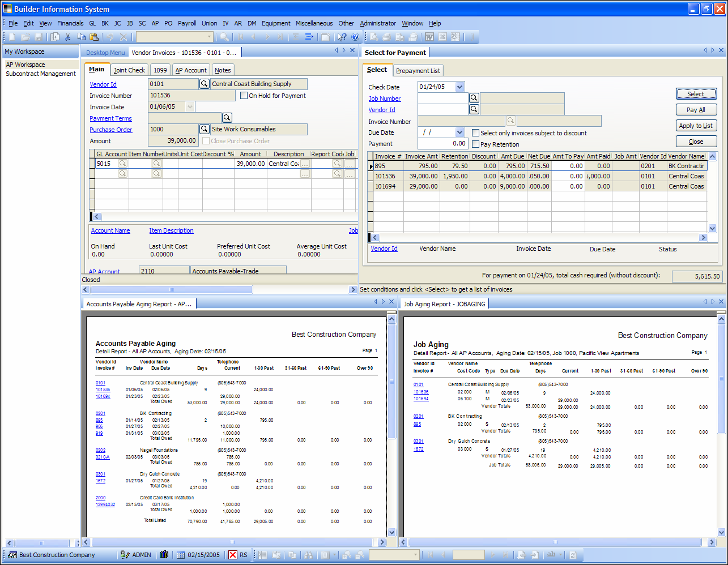Open the 1099 tab
This screenshot has height=565, width=728.
click(160, 70)
